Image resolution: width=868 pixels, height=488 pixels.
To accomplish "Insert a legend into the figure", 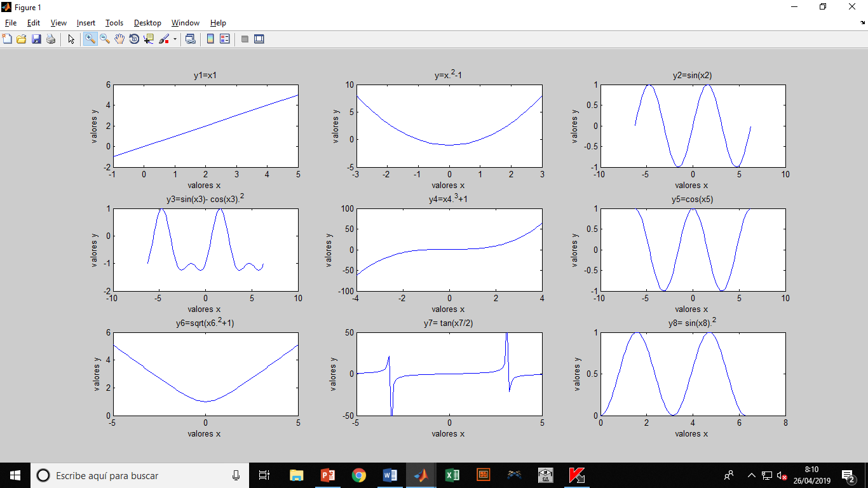I will 225,39.
